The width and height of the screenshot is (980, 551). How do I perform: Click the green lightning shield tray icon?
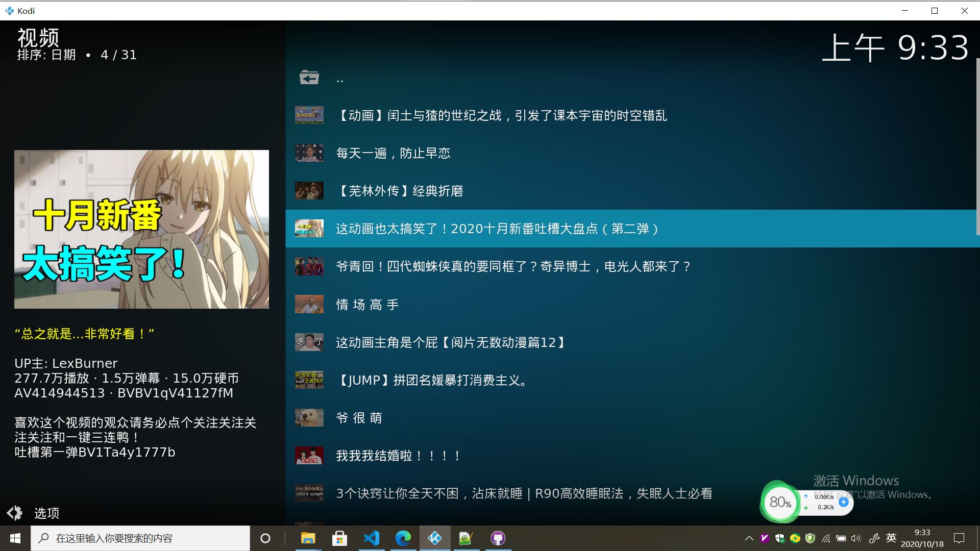[810, 538]
